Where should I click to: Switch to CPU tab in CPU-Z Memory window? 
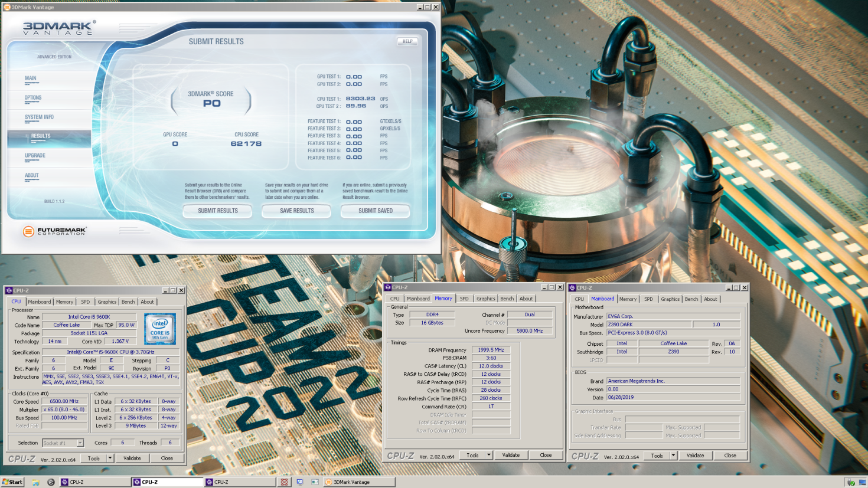pos(395,299)
